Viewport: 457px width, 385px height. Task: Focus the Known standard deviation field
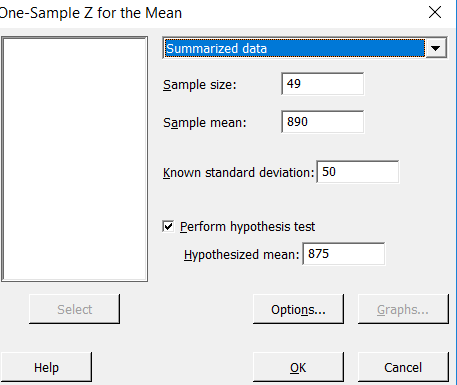(x=358, y=172)
